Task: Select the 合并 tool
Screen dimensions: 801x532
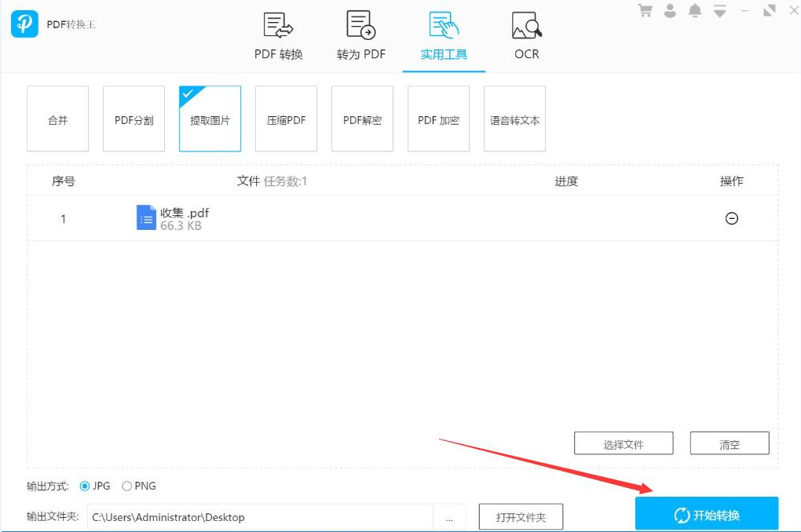Action: tap(58, 119)
